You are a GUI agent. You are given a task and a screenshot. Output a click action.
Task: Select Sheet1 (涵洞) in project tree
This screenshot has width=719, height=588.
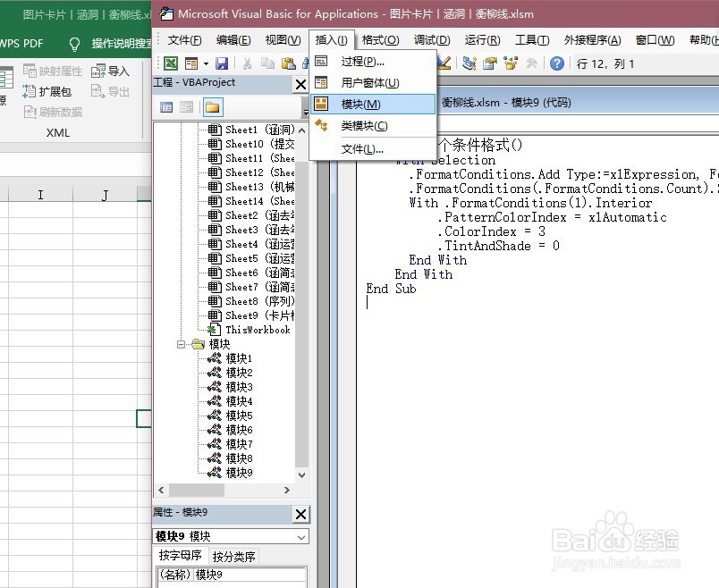pyautogui.click(x=251, y=130)
